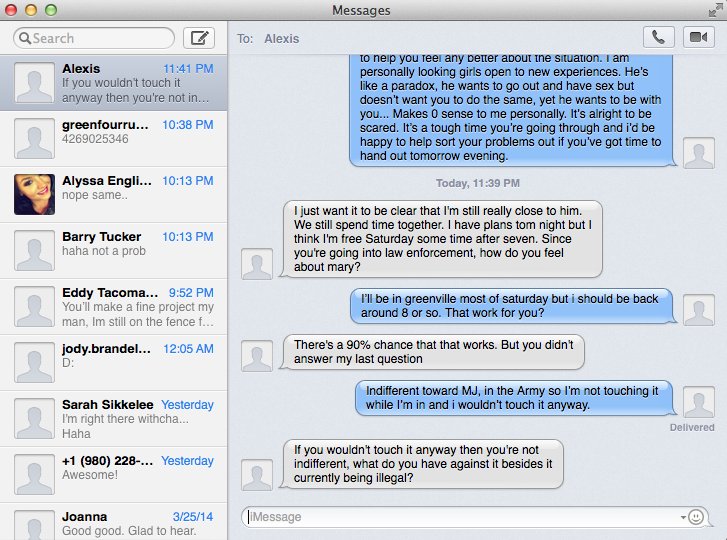Open the emoji smiley picker
The height and width of the screenshot is (540, 727).
(x=695, y=516)
